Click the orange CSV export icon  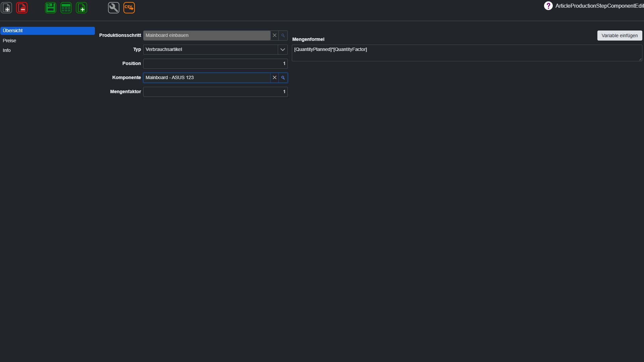point(129,8)
